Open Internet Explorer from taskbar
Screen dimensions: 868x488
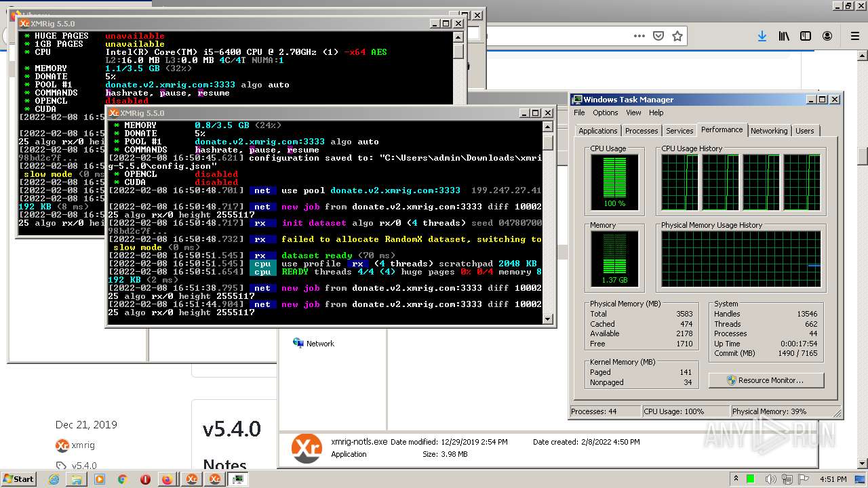pos(54,479)
